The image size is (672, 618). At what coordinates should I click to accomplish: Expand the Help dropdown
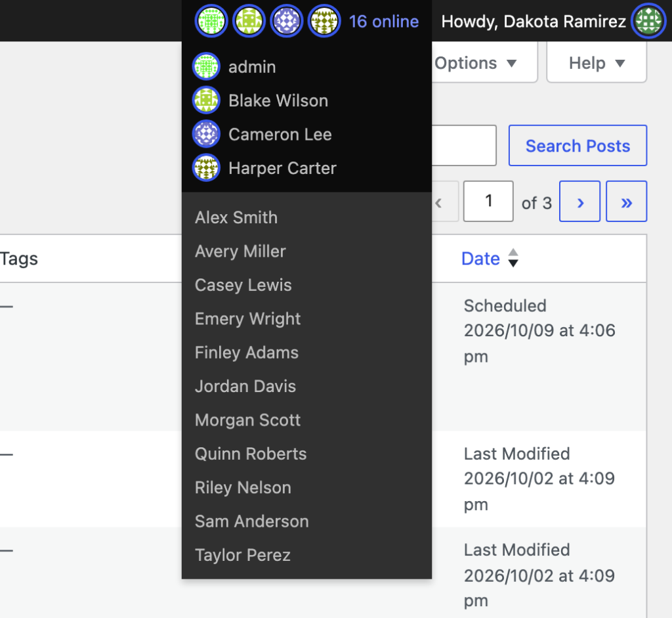pos(596,63)
